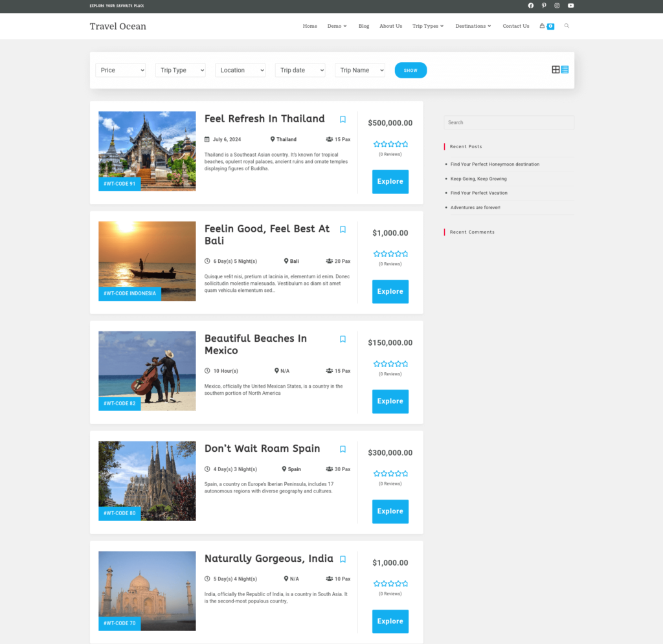663x644 pixels.
Task: Open the Pinterest social icon
Action: (x=544, y=5)
